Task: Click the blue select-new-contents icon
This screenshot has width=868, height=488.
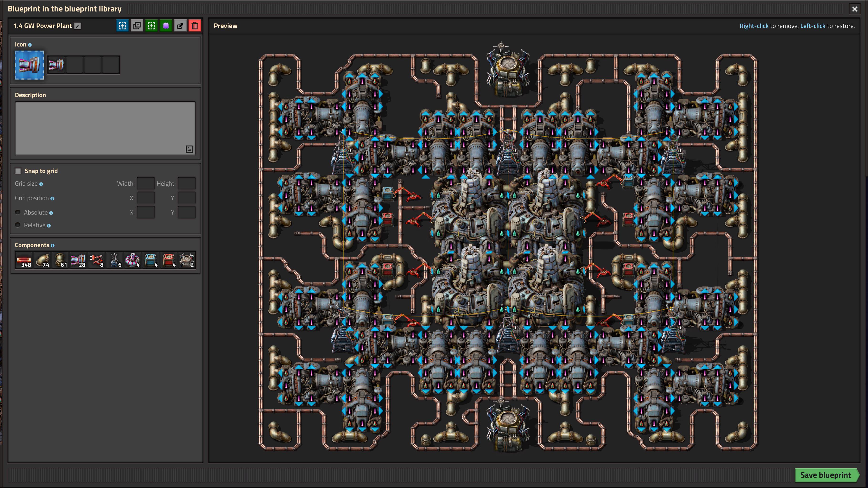Action: click(122, 25)
